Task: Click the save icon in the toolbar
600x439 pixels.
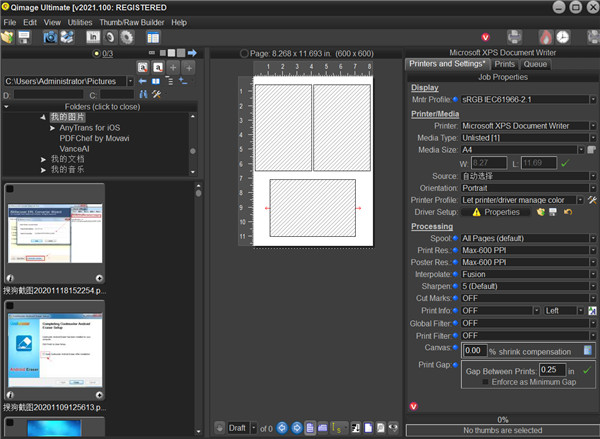Action: (26, 37)
